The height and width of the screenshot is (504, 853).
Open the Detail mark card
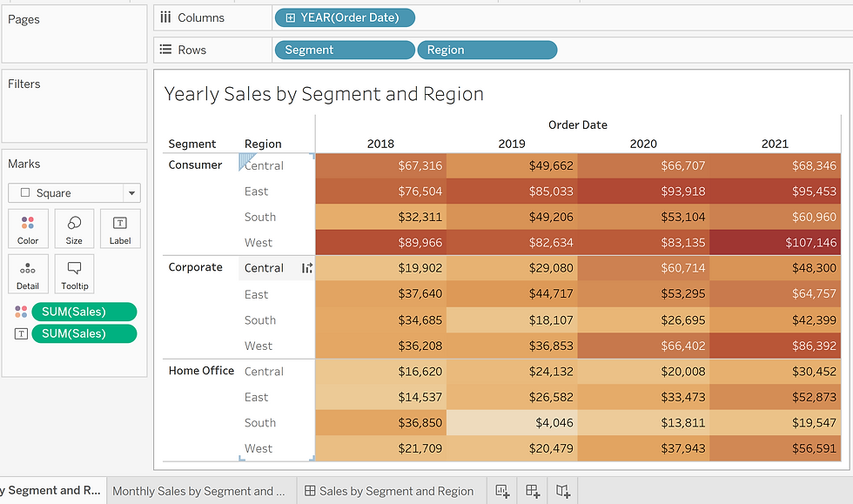coord(28,274)
